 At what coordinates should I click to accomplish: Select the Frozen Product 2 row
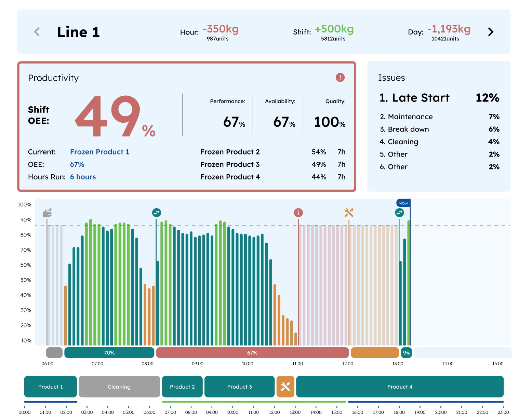click(x=273, y=152)
